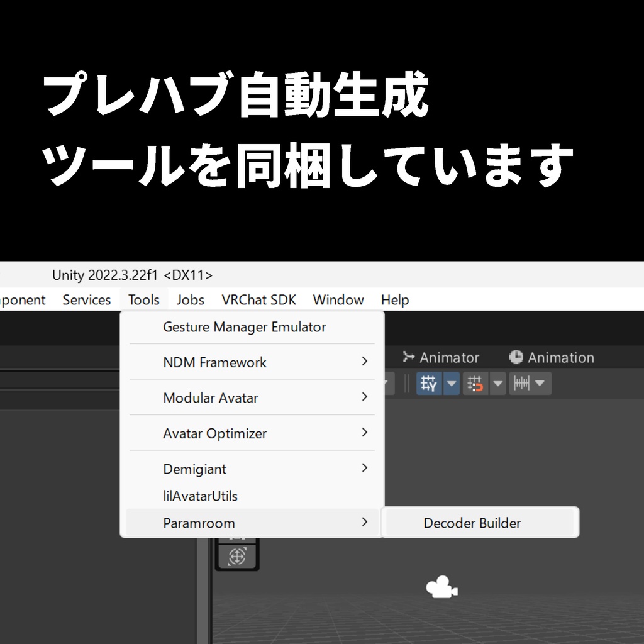Switch to the Animation tab

coord(552,357)
